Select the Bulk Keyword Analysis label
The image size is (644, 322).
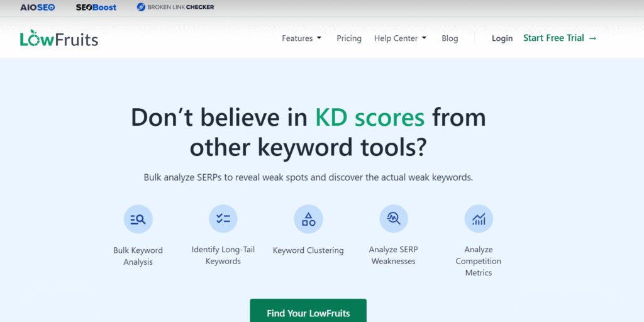point(138,256)
